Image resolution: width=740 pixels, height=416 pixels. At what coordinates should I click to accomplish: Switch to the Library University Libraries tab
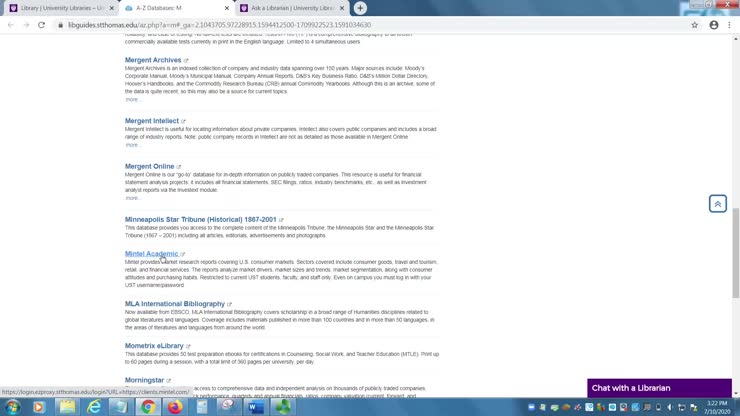pyautogui.click(x=60, y=8)
